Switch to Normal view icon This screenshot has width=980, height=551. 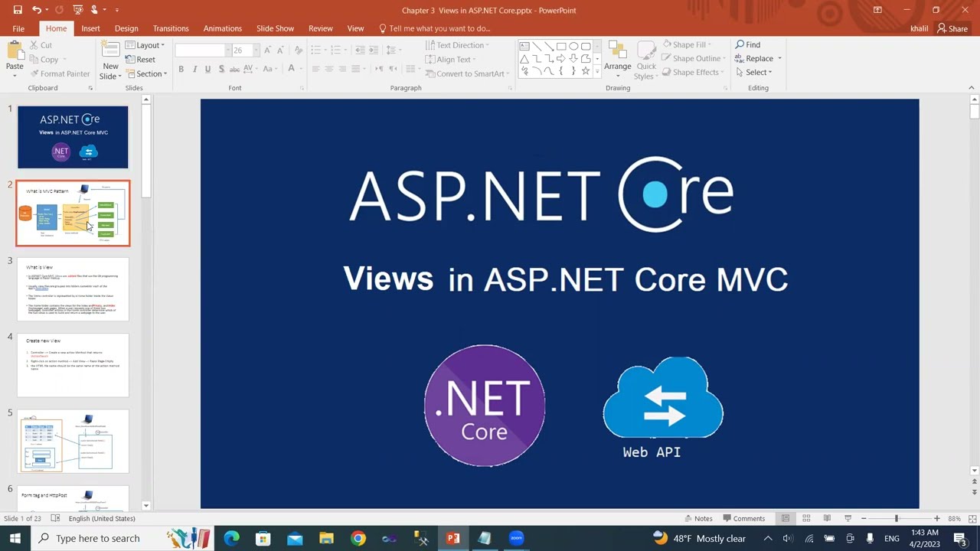pyautogui.click(x=786, y=518)
